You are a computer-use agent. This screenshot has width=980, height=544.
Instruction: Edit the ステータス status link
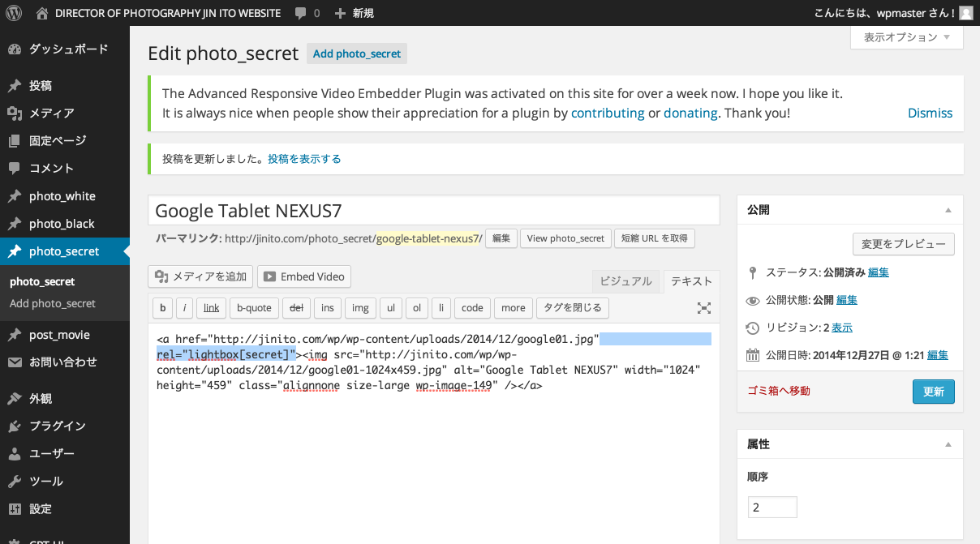pos(878,272)
